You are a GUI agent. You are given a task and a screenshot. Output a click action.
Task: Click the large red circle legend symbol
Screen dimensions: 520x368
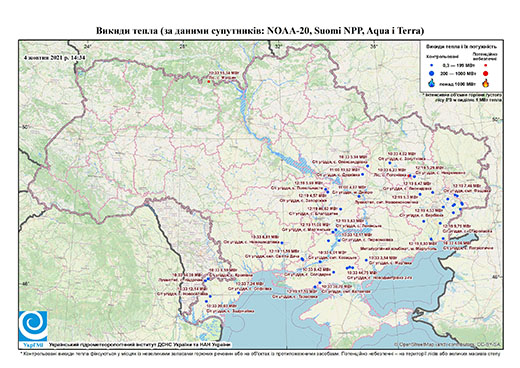pos(485,73)
